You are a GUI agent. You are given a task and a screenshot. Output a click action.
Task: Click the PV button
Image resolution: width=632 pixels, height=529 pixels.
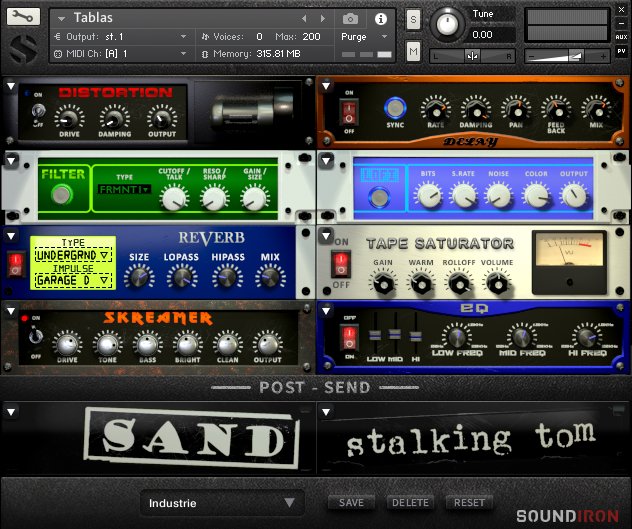[x=621, y=52]
